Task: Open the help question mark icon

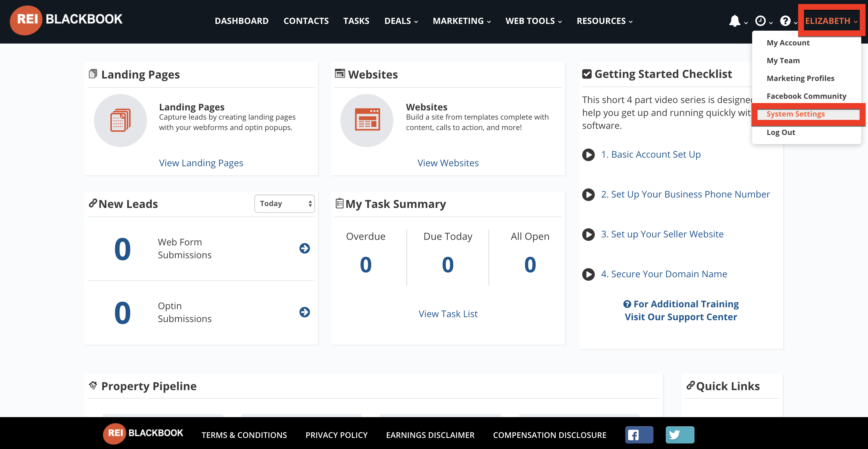Action: 785,21
